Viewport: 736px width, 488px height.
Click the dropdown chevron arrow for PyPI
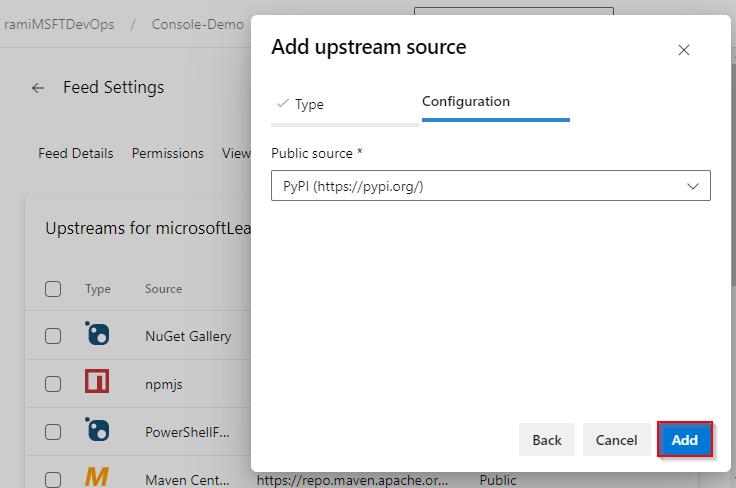[693, 186]
